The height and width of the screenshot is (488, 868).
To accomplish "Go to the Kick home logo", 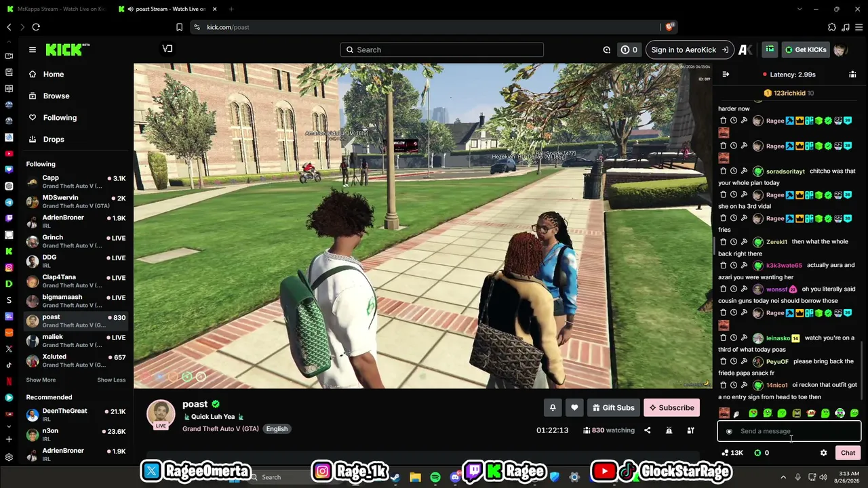I will point(67,49).
